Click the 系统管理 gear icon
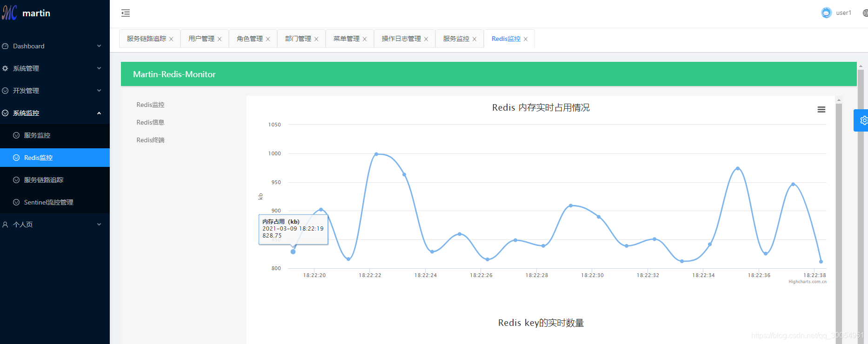 tap(5, 68)
